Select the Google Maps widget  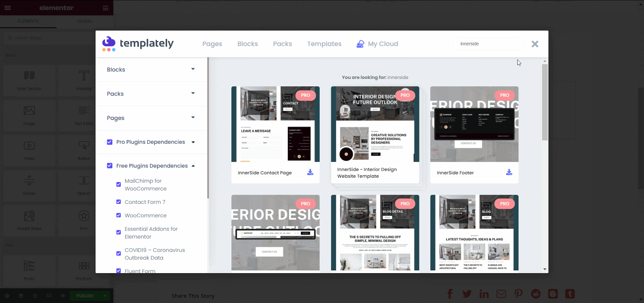[29, 220]
